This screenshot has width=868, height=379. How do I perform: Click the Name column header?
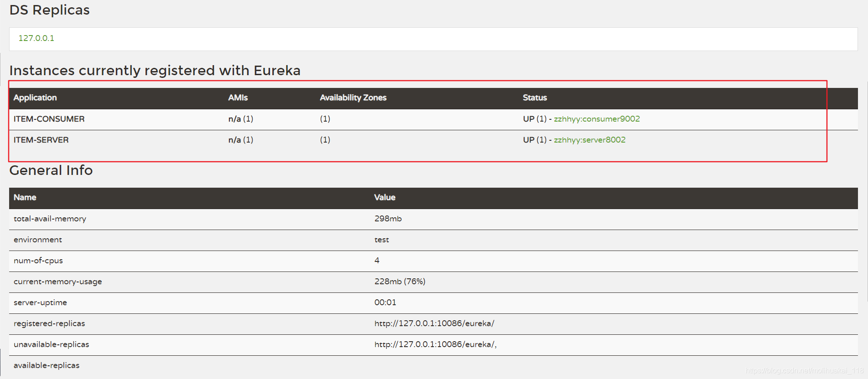pos(25,197)
